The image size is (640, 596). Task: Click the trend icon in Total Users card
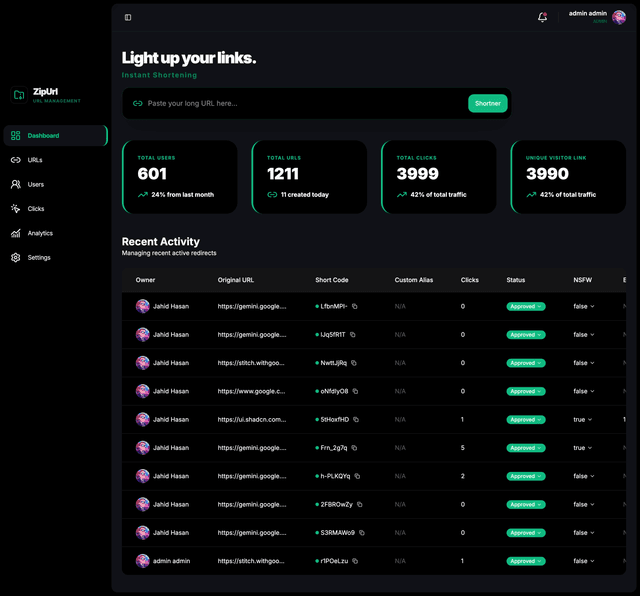tap(142, 195)
